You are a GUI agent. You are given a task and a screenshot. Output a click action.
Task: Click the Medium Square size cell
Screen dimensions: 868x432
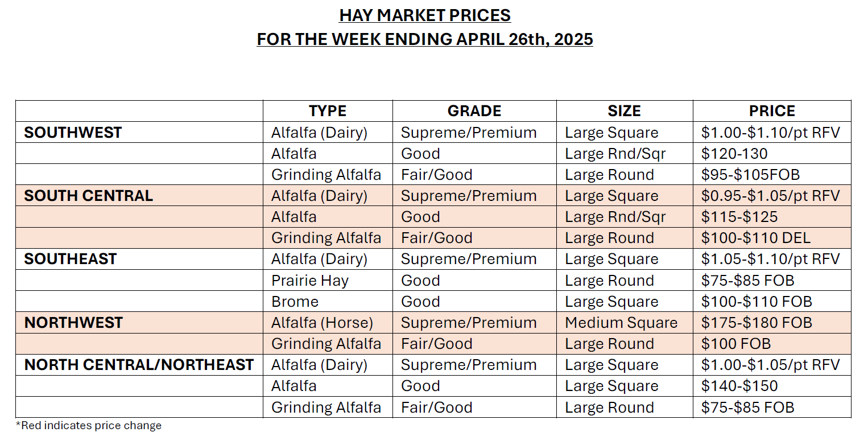[621, 323]
